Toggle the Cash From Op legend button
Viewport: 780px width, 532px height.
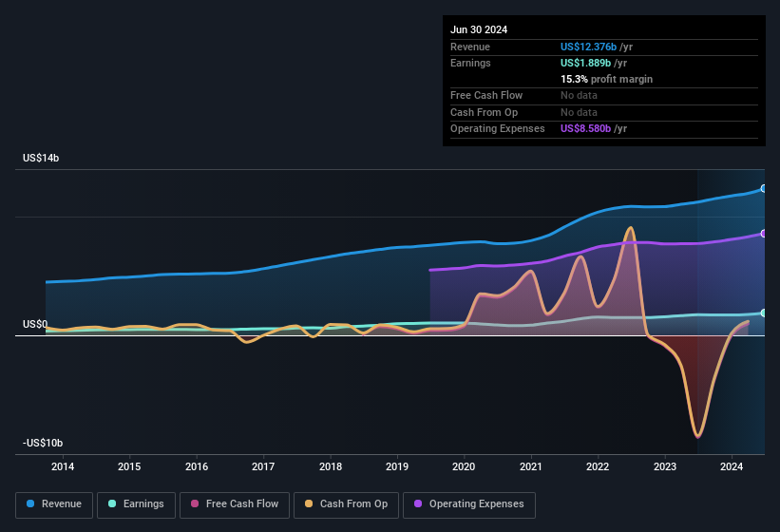point(346,504)
